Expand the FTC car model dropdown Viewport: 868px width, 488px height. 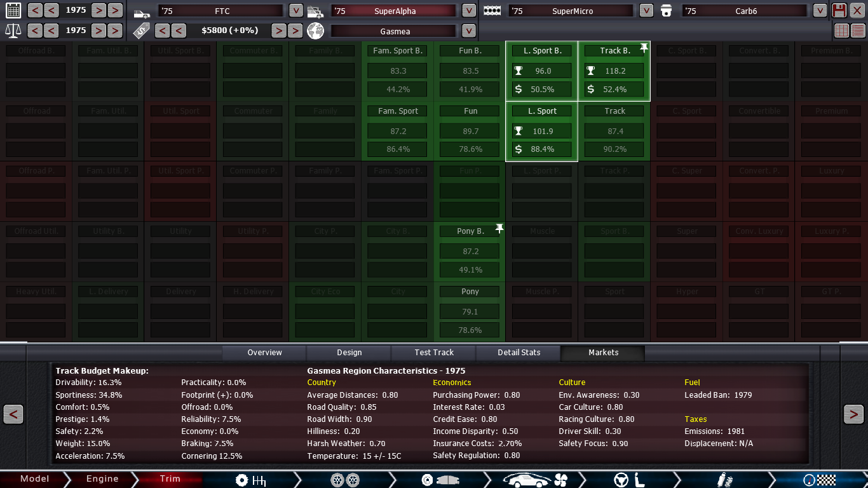pos(295,11)
